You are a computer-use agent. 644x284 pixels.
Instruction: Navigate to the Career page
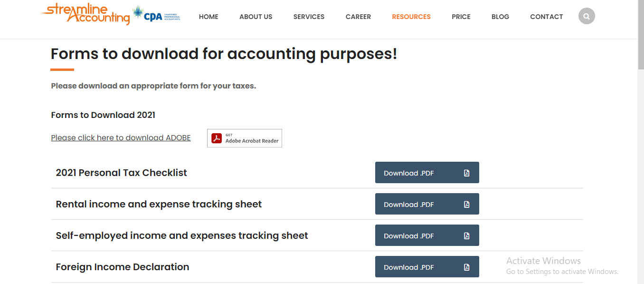coord(358,17)
